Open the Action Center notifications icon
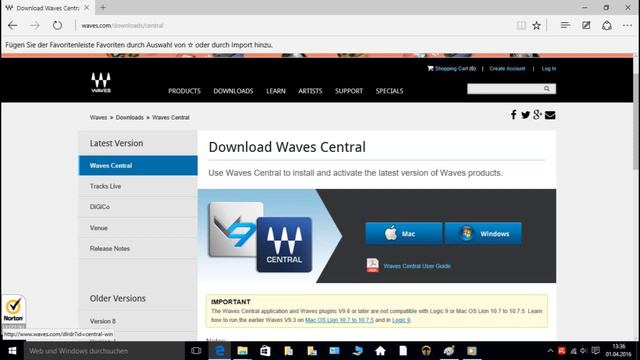The width and height of the screenshot is (640, 360). (x=596, y=351)
